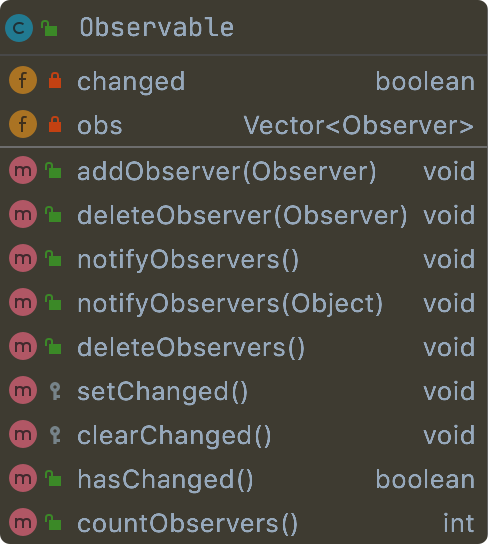Click the private lock icon next to obs
This screenshot has width=488, height=544.
point(55,124)
